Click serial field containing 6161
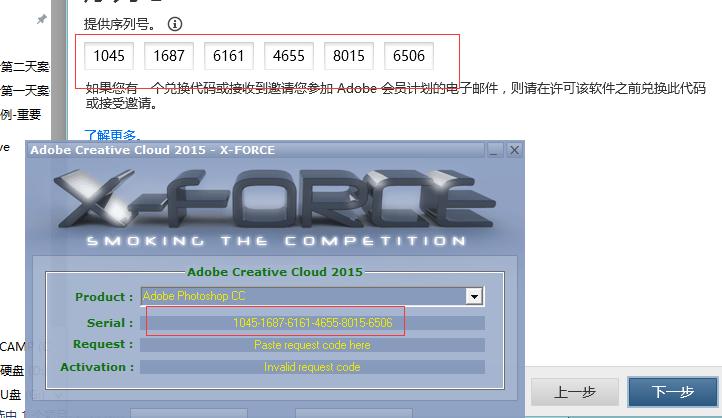The width and height of the screenshot is (722, 418). tap(229, 56)
